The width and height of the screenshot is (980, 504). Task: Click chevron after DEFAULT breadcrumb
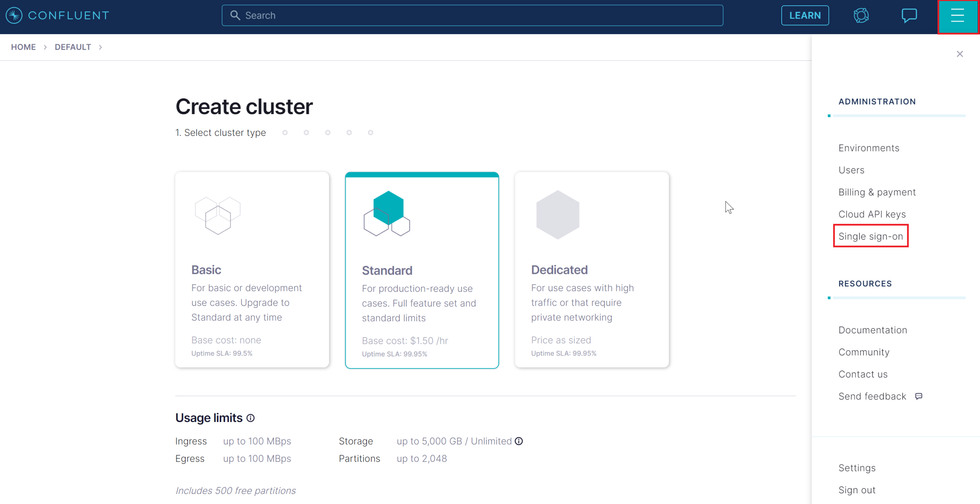[x=101, y=47]
